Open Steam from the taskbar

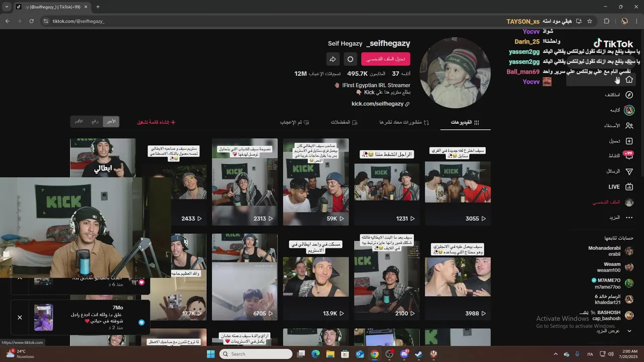pyautogui.click(x=419, y=354)
